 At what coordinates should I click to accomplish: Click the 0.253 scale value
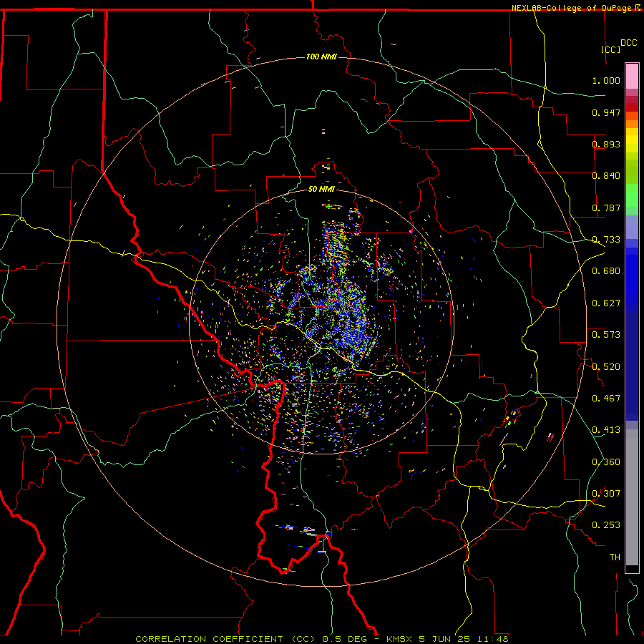coord(606,525)
